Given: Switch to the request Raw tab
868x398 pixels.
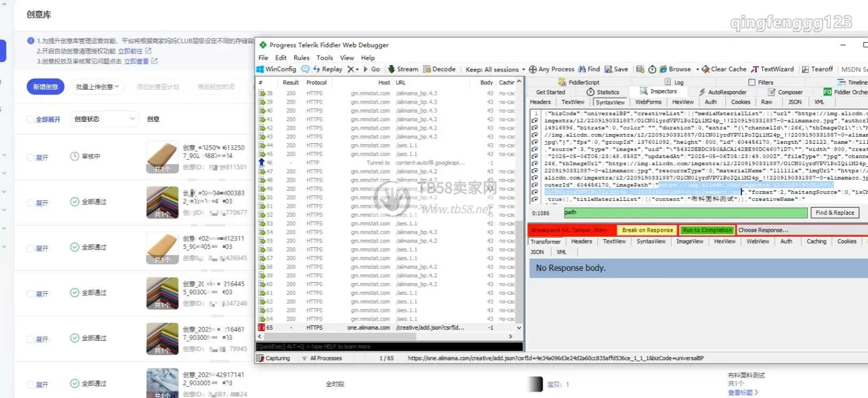Looking at the screenshot, I should pos(767,102).
